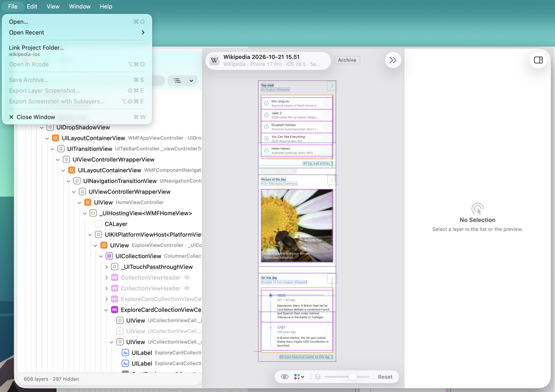Viewport: 555px width, 392px height.
Task: Open the Edit menu in menu bar
Action: [x=32, y=7]
